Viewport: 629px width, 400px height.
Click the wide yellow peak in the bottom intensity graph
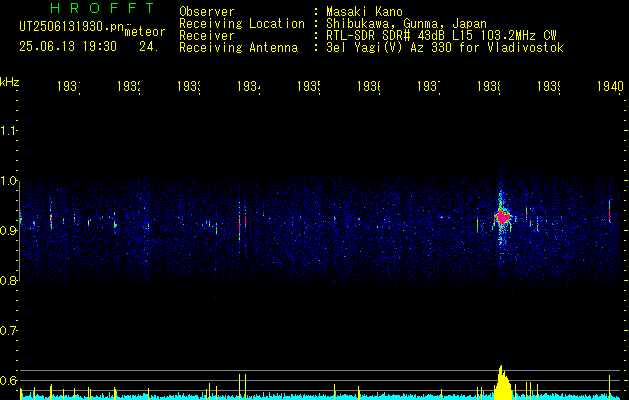point(501,383)
